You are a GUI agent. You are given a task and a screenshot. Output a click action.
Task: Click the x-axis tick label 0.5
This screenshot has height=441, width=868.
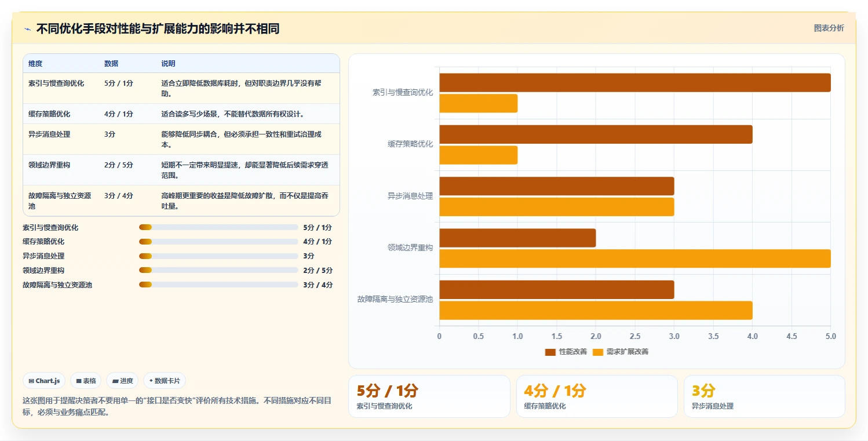[479, 336]
